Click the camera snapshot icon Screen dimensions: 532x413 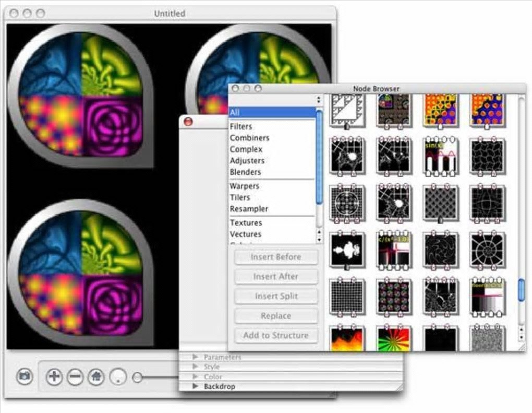(25, 376)
